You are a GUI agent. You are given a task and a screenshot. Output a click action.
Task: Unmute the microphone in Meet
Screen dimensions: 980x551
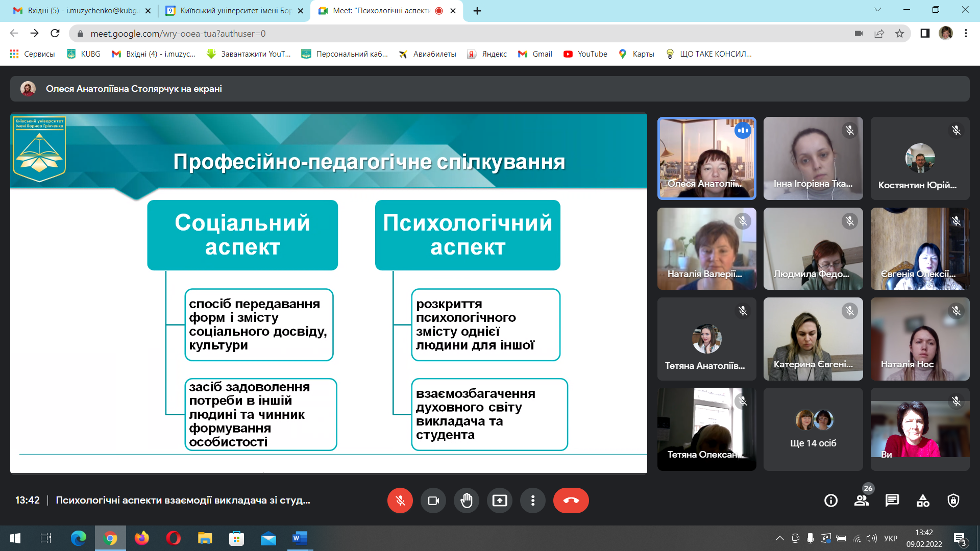[400, 500]
